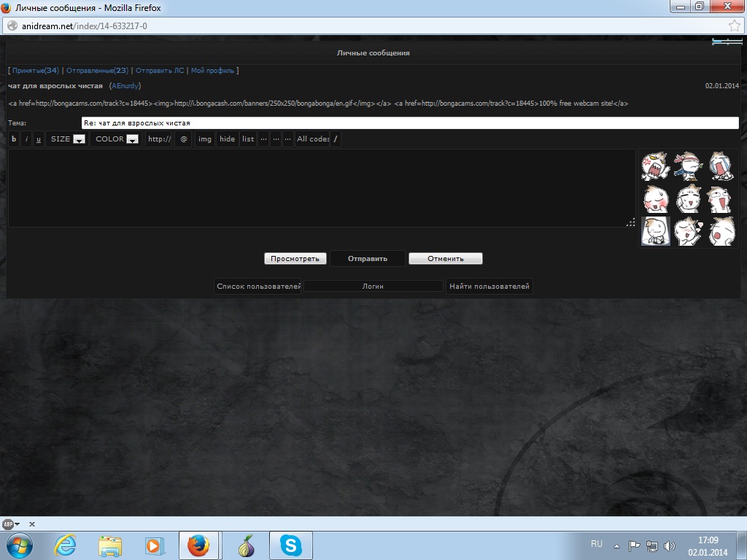Image resolution: width=747 pixels, height=560 pixels.
Task: Click the Firefox address bar showing anidream.net
Action: click(371, 26)
